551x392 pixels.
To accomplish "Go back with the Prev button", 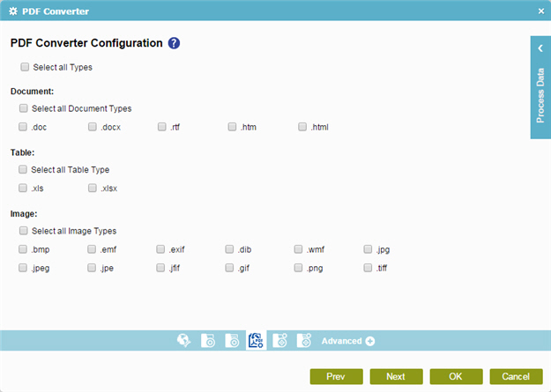I will [336, 376].
